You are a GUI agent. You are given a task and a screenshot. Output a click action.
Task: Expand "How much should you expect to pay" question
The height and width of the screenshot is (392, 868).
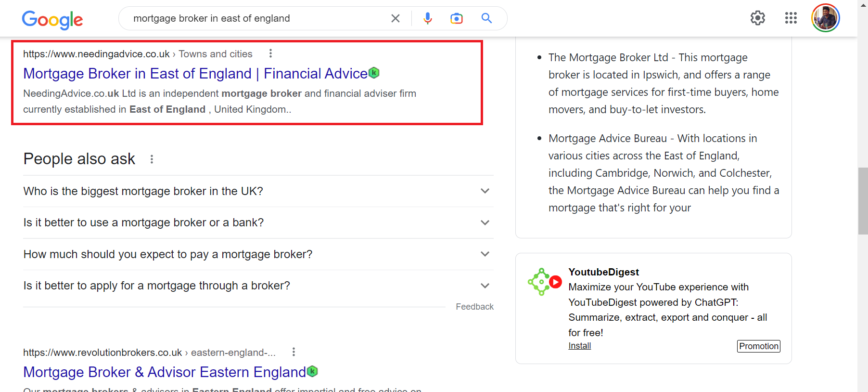pyautogui.click(x=485, y=254)
